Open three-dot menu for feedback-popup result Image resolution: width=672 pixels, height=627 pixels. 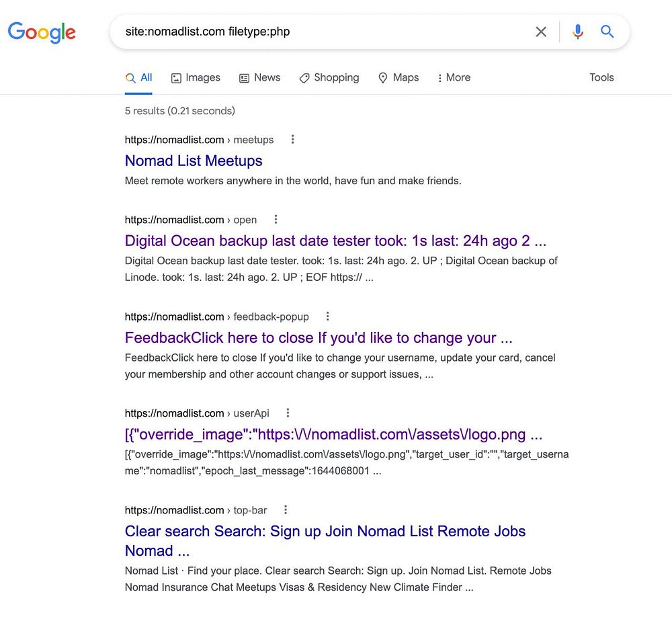point(327,317)
